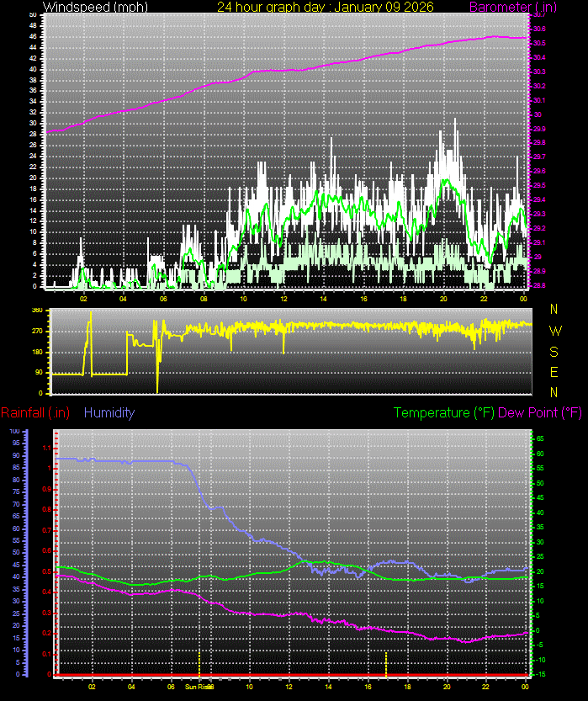Click hour 20 on the wind speed graph axis
The width and height of the screenshot is (588, 701).
[443, 298]
